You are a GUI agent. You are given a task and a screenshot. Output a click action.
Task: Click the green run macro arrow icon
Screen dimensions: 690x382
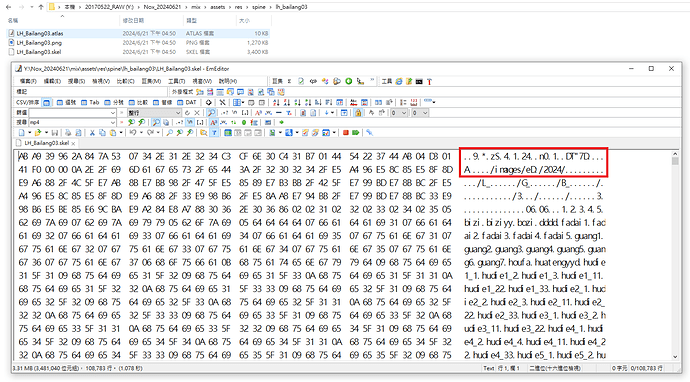click(x=355, y=132)
